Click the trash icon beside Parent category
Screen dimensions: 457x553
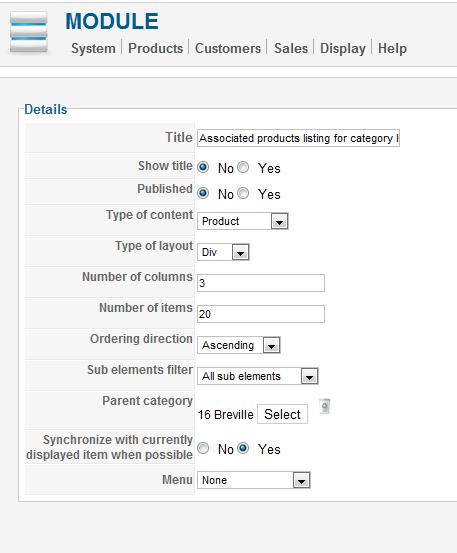click(x=324, y=406)
